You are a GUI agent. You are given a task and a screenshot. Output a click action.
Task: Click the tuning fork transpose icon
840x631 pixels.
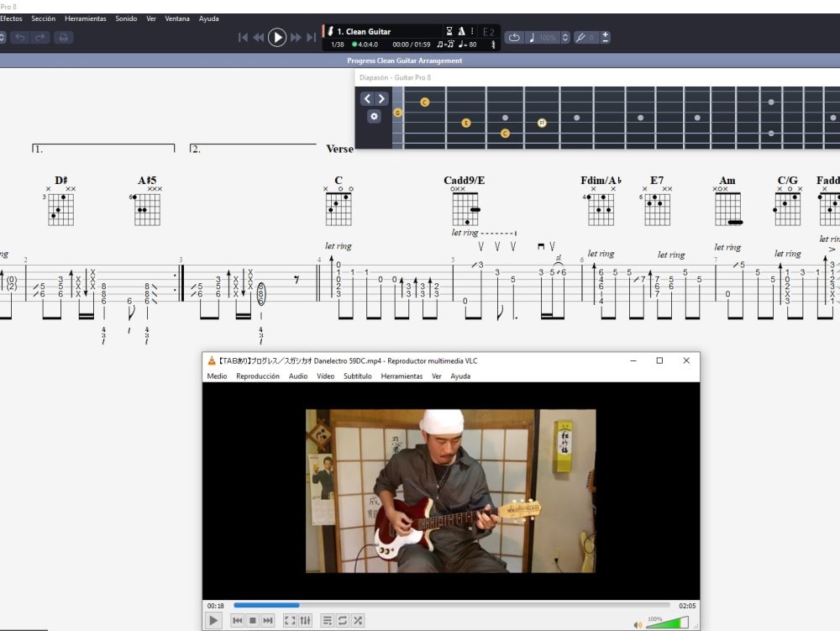580,38
